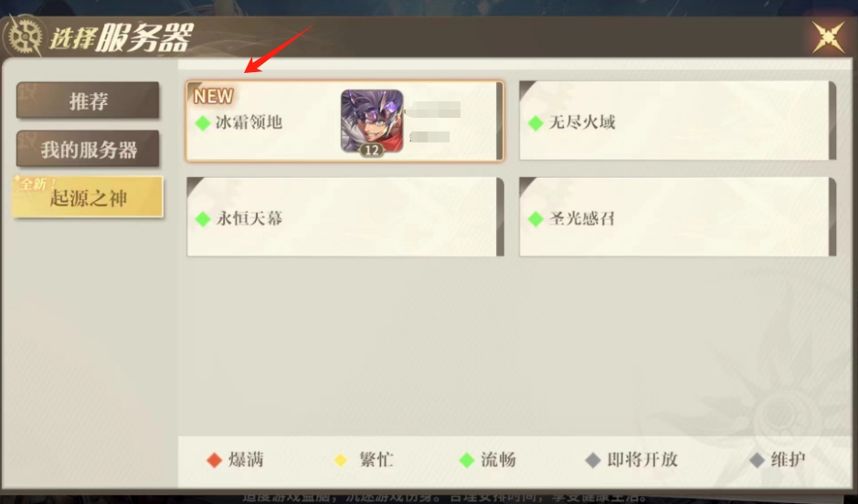Click the red 爆满 legend diamond
The width and height of the screenshot is (858, 504).
214,460
